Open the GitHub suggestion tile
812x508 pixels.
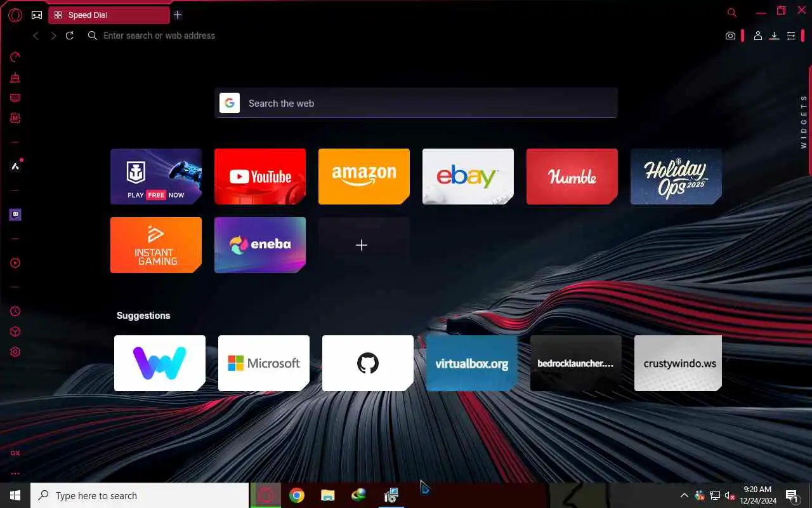(368, 363)
